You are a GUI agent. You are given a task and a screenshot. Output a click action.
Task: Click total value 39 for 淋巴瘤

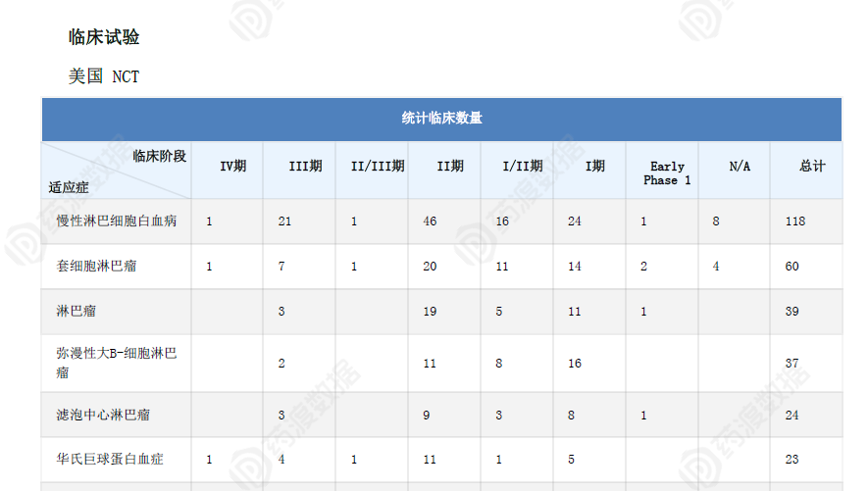(x=791, y=312)
